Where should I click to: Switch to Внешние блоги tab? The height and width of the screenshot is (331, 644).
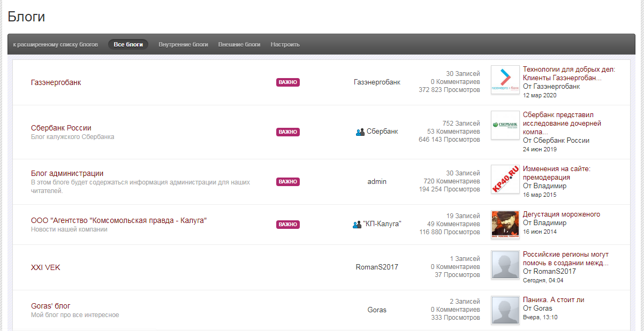pyautogui.click(x=239, y=44)
